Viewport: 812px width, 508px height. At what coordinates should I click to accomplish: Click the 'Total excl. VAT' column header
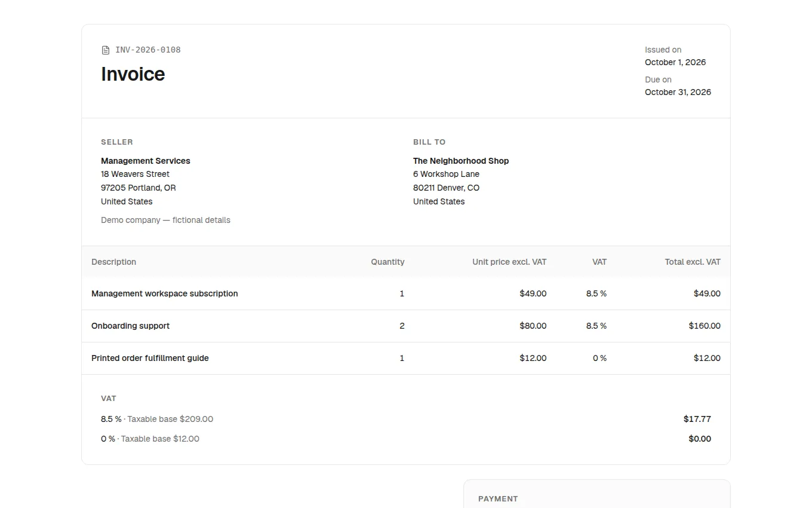point(693,262)
